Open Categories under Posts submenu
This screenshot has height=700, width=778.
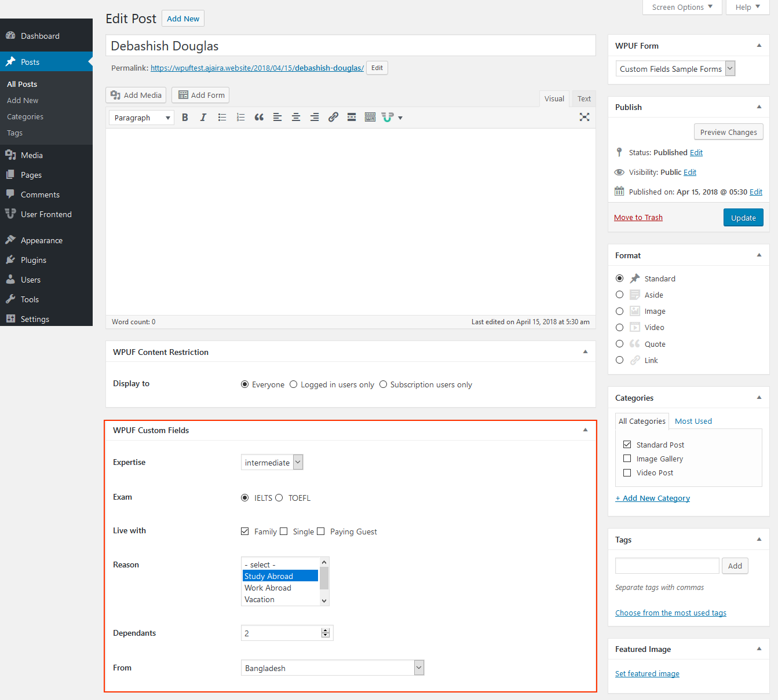pyautogui.click(x=25, y=116)
